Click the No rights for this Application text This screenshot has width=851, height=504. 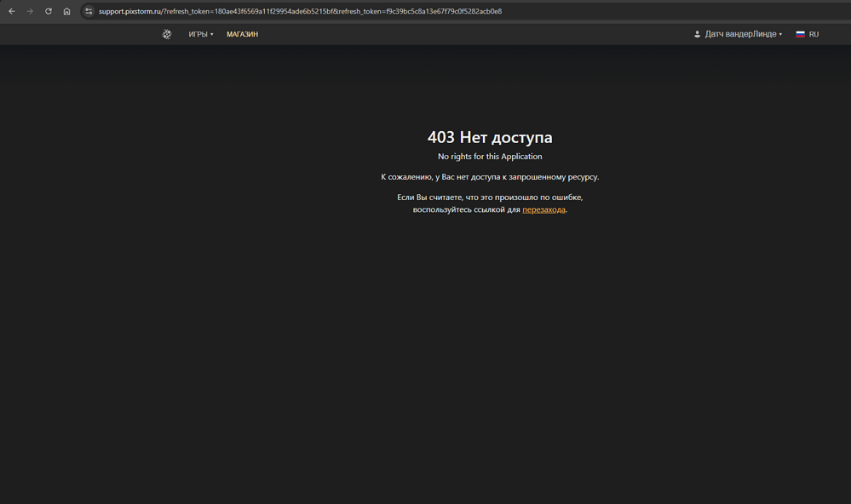pos(490,157)
